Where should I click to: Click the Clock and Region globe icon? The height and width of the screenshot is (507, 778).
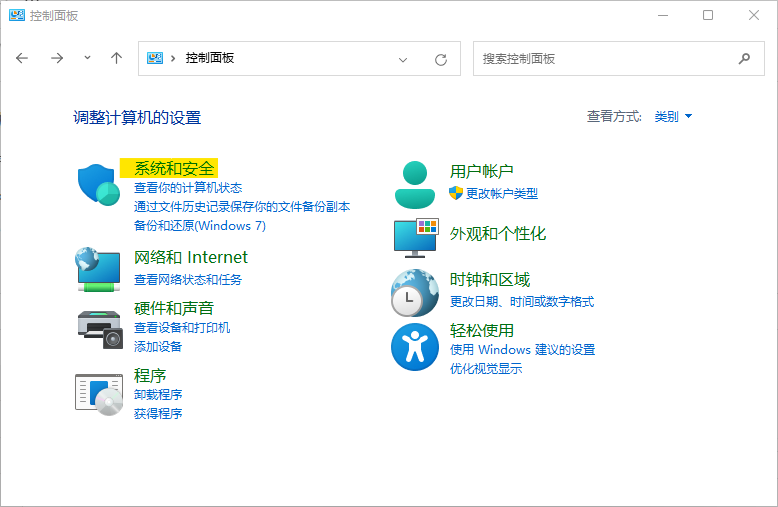(x=414, y=292)
